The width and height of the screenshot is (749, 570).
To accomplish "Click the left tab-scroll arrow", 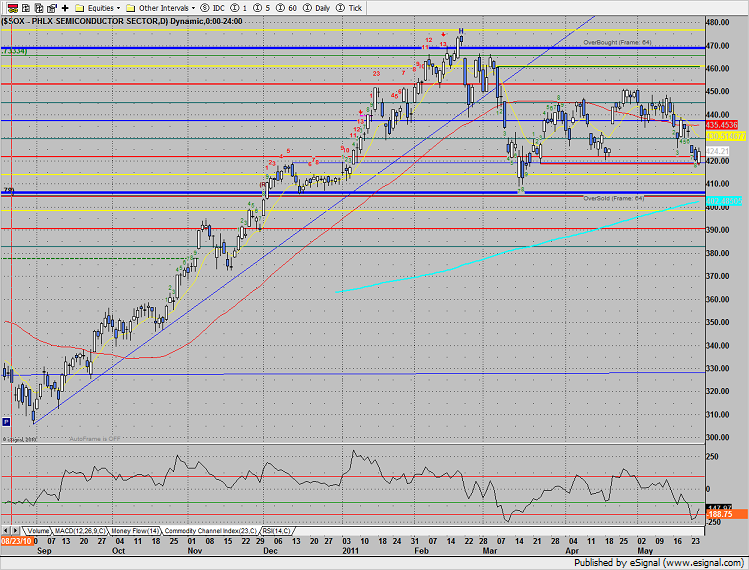I will point(6,530).
